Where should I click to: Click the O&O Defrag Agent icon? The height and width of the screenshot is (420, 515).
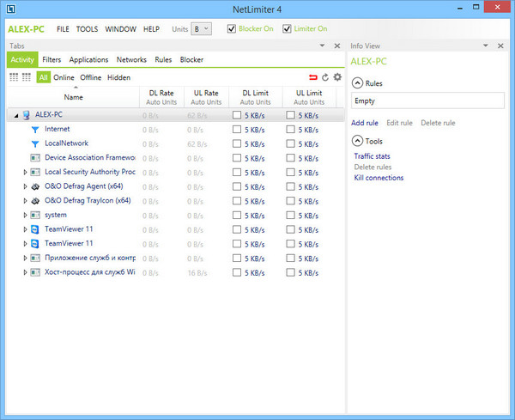click(x=35, y=186)
